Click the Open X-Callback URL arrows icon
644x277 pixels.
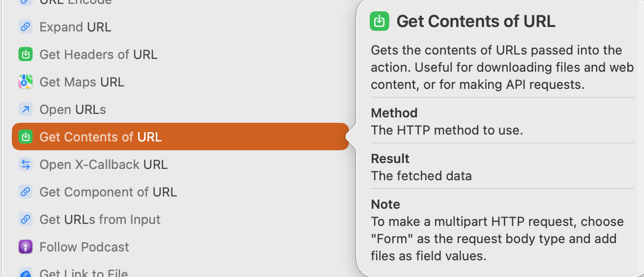[26, 164]
